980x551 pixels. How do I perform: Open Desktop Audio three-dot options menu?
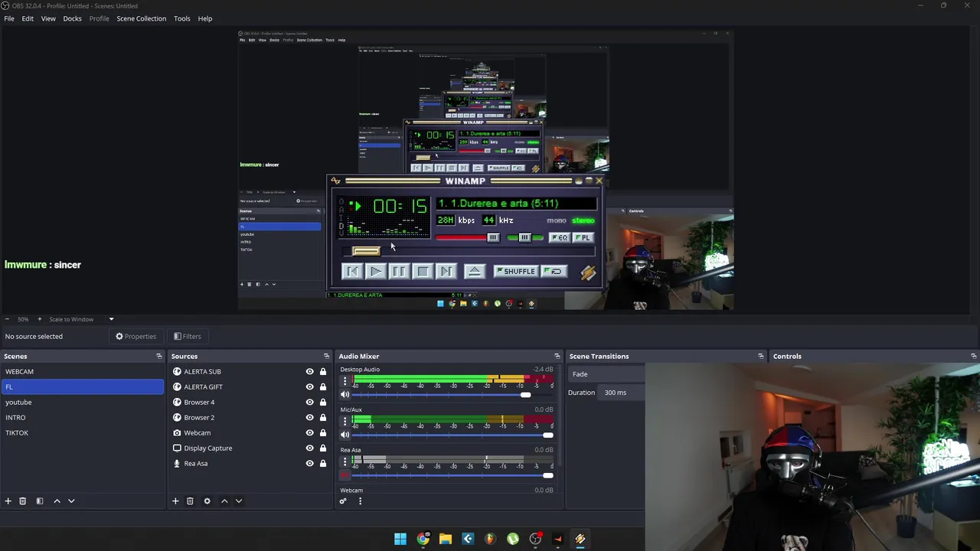(345, 381)
